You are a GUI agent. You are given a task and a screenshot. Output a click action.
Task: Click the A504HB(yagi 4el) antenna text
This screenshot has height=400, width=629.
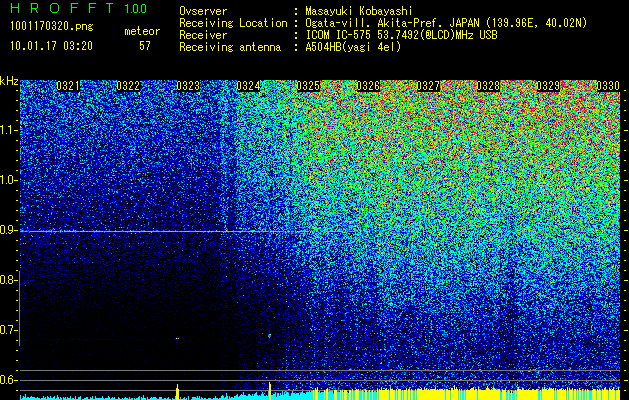pyautogui.click(x=353, y=47)
